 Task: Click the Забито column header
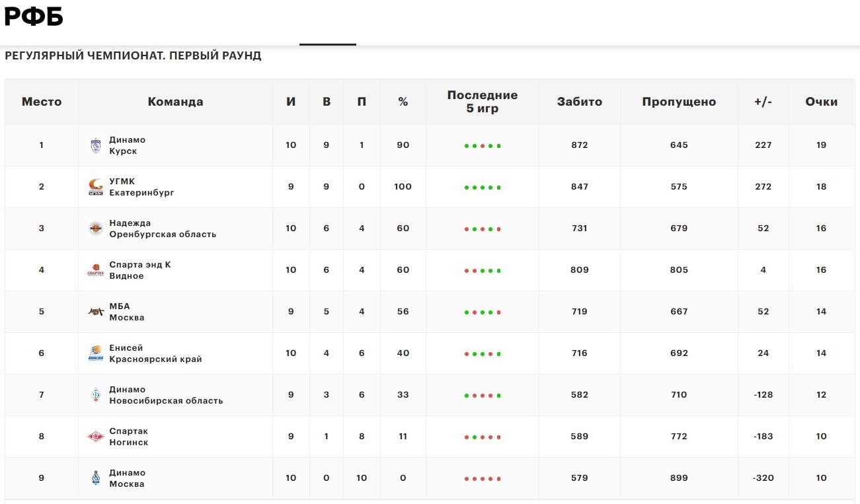[580, 102]
